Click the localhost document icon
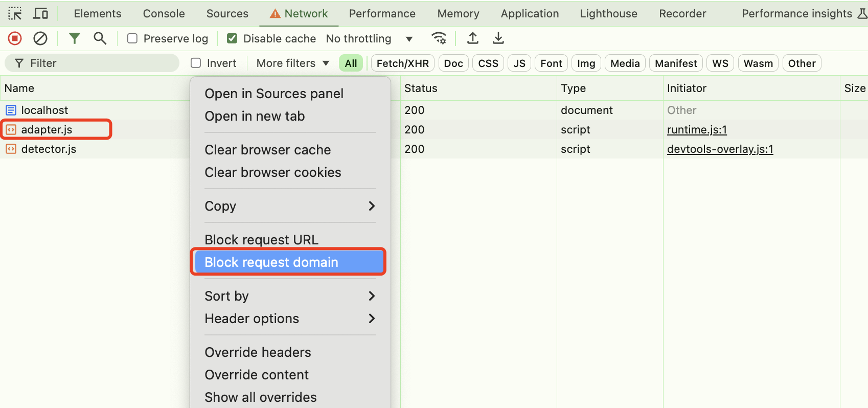 pyautogui.click(x=11, y=110)
